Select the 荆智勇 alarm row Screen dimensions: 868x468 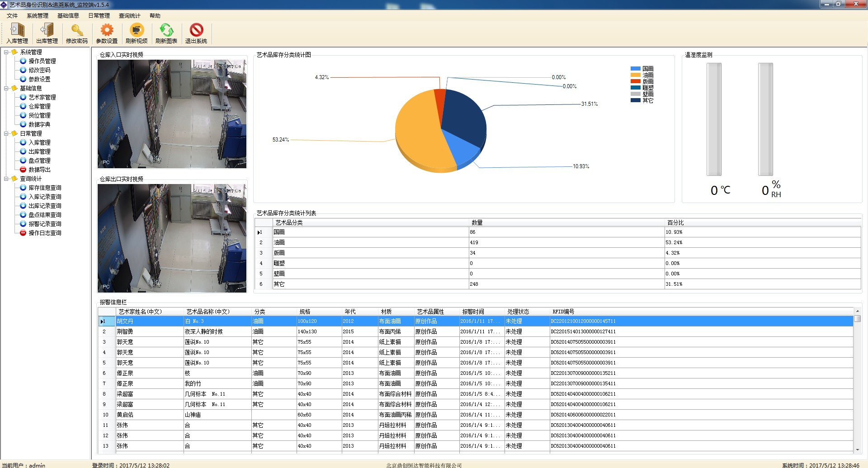coord(125,331)
